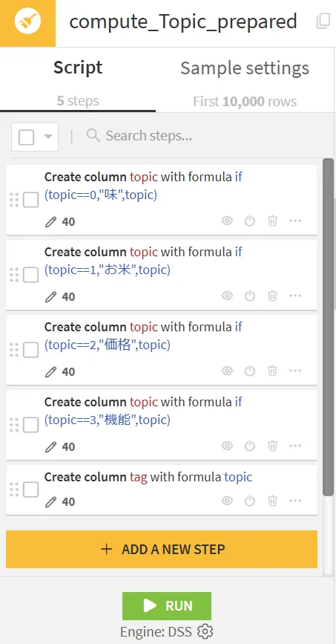
Task: Open the more options menu on the tag step
Action: click(295, 501)
